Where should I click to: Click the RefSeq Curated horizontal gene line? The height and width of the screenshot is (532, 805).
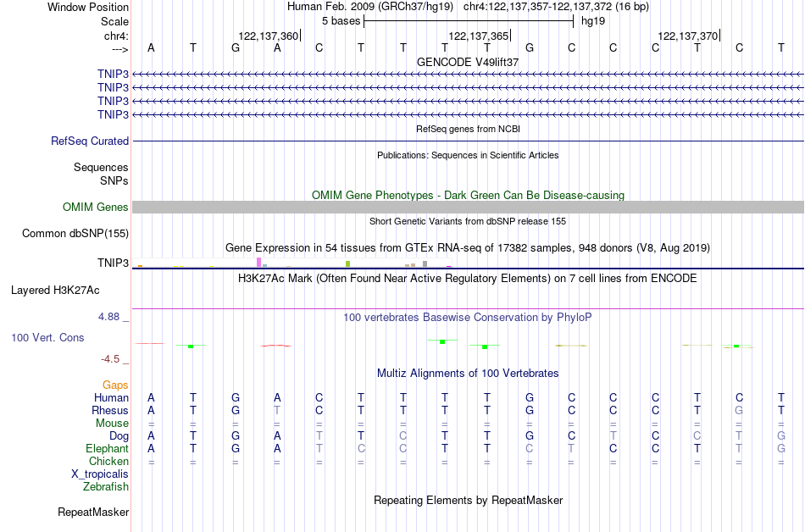[x=468, y=141]
